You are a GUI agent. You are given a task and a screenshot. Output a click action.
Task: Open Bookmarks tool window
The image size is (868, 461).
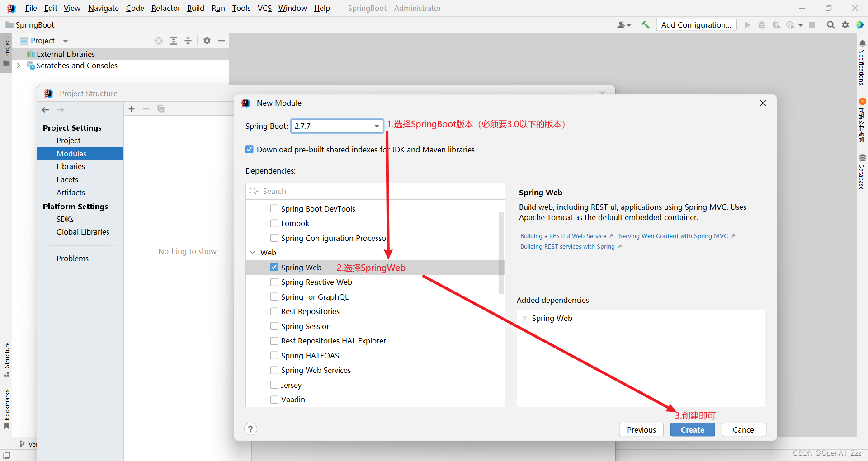pos(7,409)
